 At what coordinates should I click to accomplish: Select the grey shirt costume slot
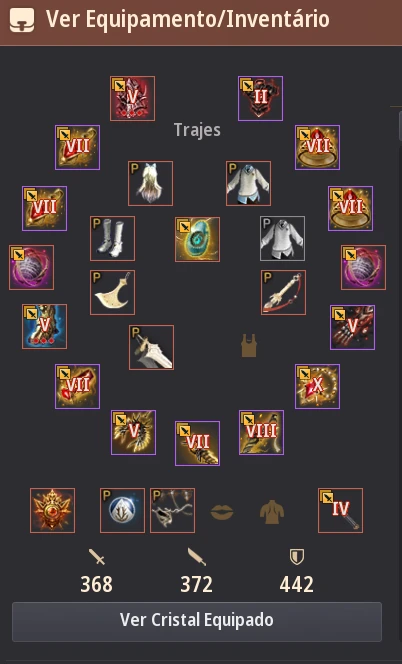point(283,238)
